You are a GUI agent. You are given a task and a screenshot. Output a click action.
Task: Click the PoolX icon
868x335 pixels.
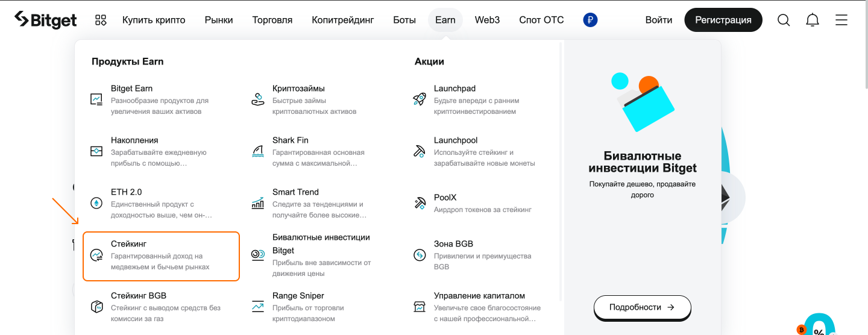tap(420, 203)
